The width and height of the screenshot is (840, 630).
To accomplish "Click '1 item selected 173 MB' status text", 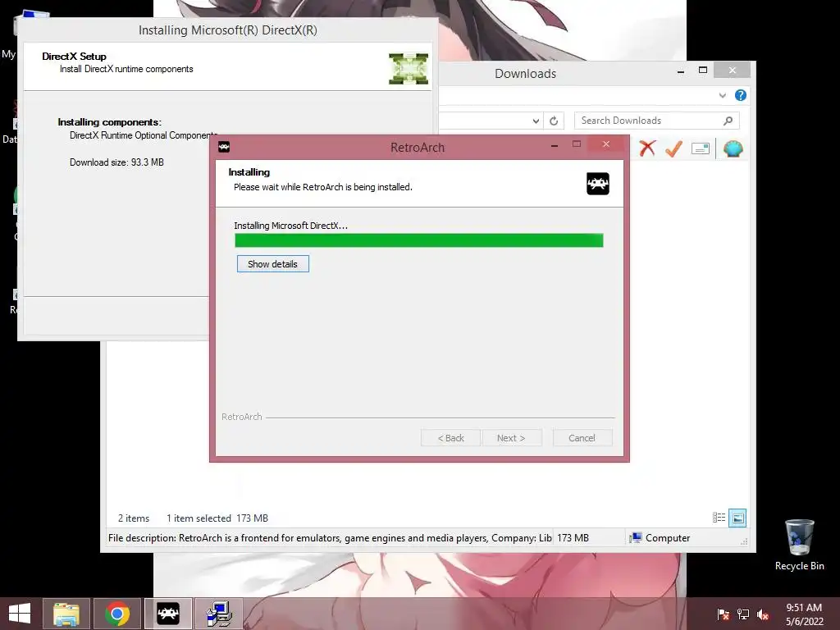I will pos(217,518).
